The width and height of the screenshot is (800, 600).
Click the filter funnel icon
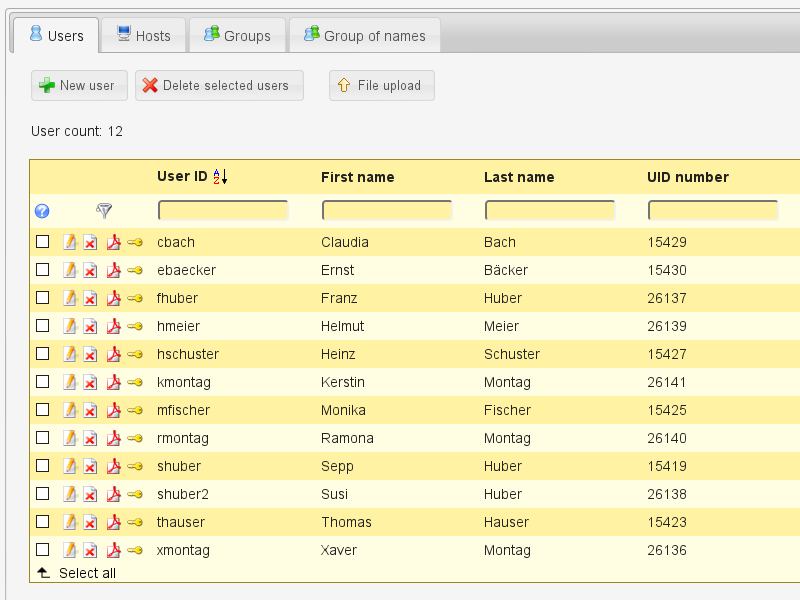(104, 210)
